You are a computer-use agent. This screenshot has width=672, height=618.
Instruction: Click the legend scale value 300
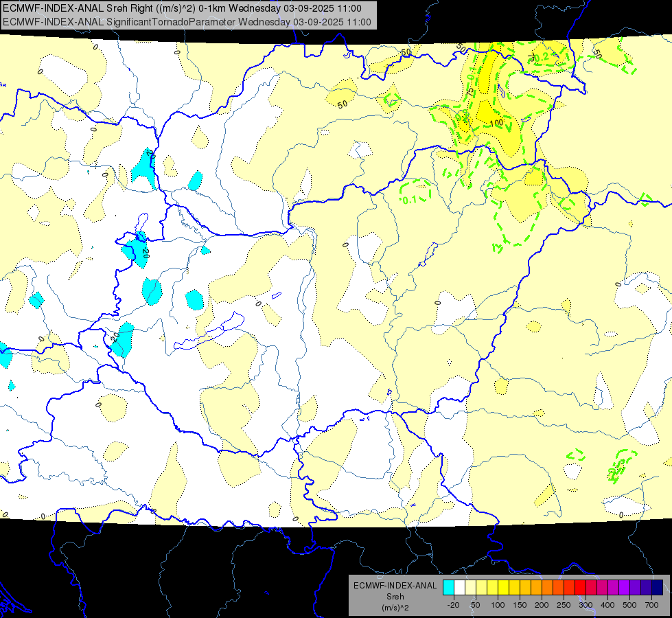586,605
